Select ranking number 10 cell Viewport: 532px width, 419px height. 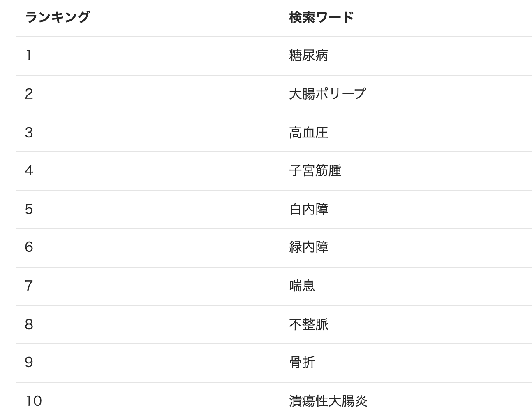34,401
